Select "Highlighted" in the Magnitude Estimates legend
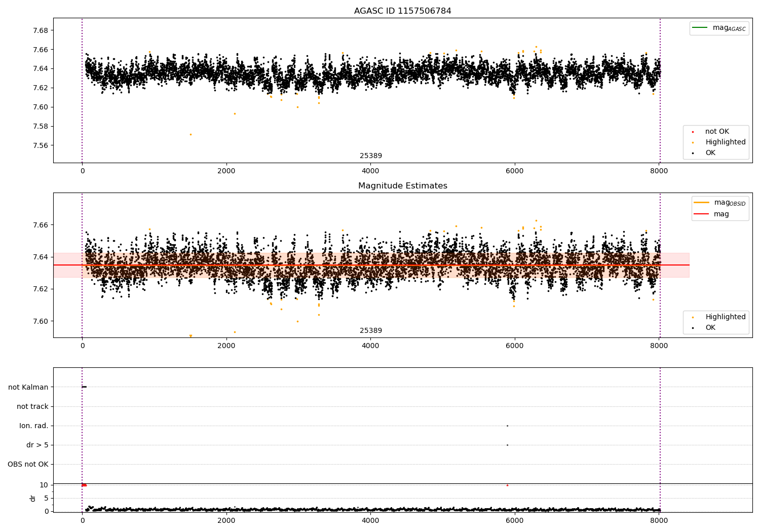Image resolution: width=760 pixels, height=532 pixels. click(x=725, y=317)
